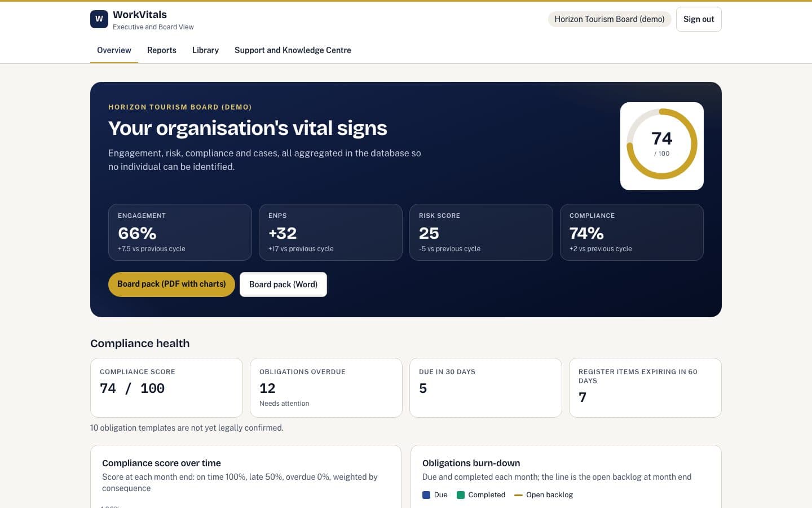
Task: Open Support and Knowledge Centre tab
Action: click(293, 50)
